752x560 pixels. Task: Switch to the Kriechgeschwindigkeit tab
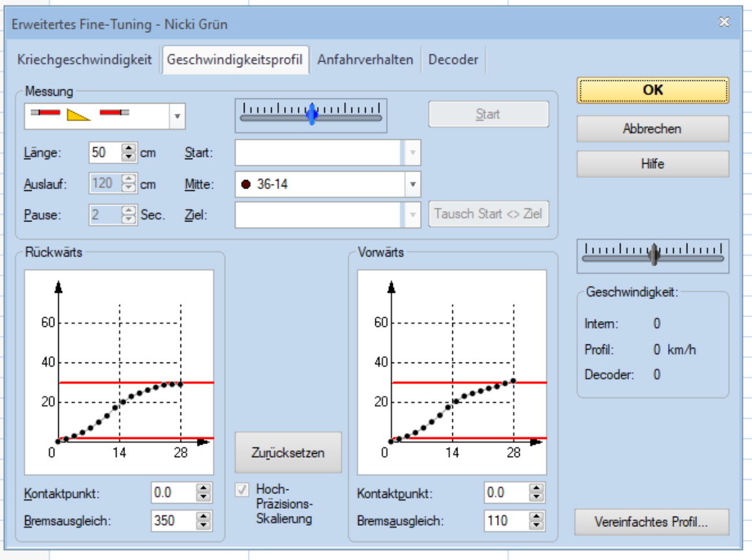(x=85, y=60)
